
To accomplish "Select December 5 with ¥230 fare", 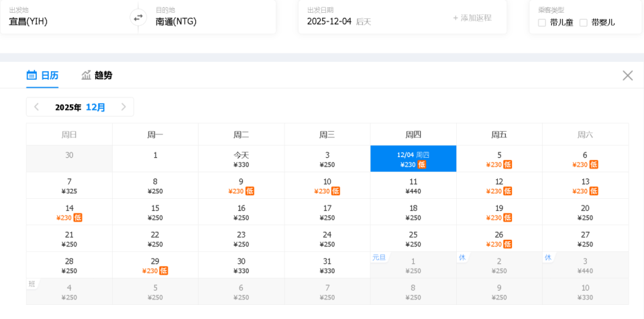I will [x=499, y=159].
